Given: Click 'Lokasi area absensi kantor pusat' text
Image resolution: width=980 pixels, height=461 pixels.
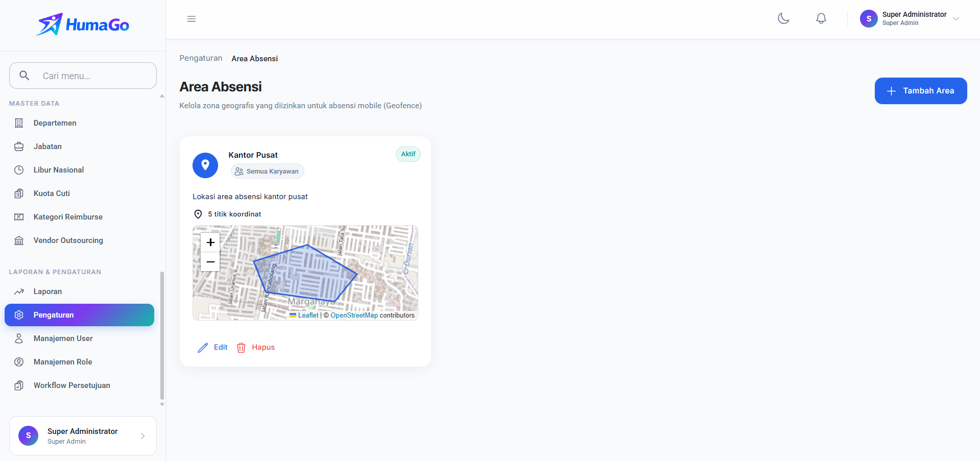Looking at the screenshot, I should coord(250,197).
